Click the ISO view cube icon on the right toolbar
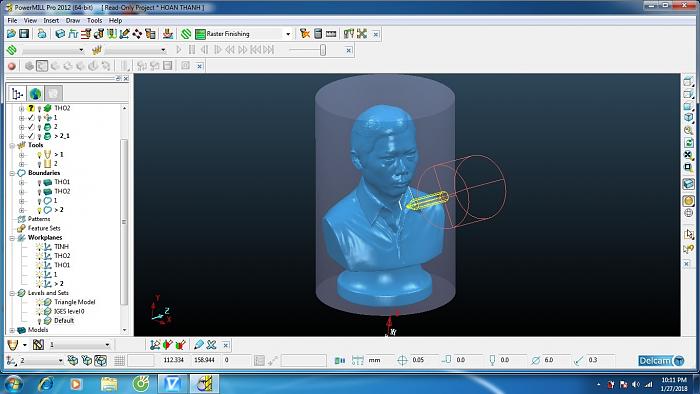 (688, 117)
